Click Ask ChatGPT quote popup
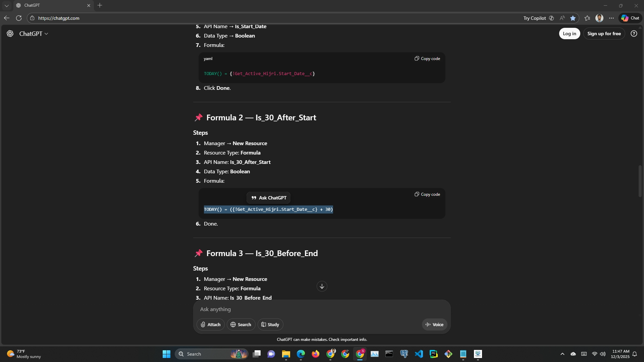The image size is (644, 362). click(x=269, y=198)
